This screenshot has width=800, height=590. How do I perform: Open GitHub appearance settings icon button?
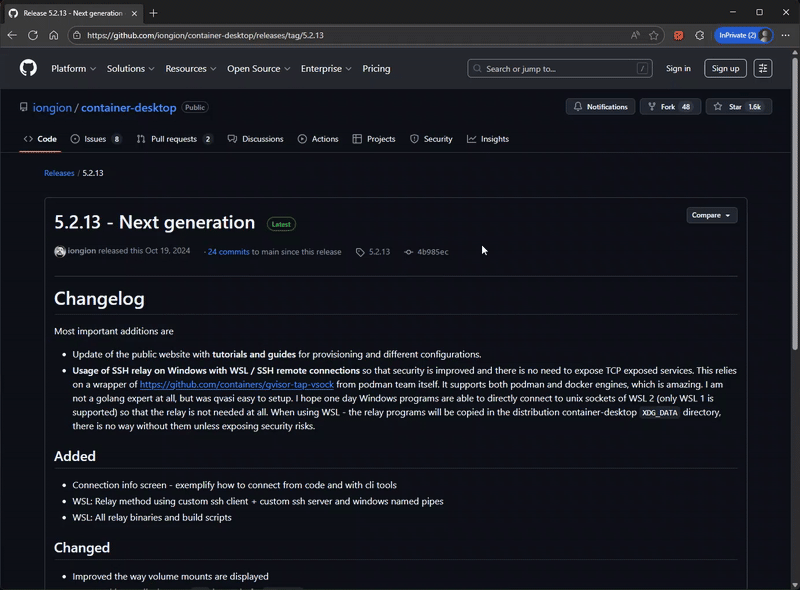pos(763,68)
